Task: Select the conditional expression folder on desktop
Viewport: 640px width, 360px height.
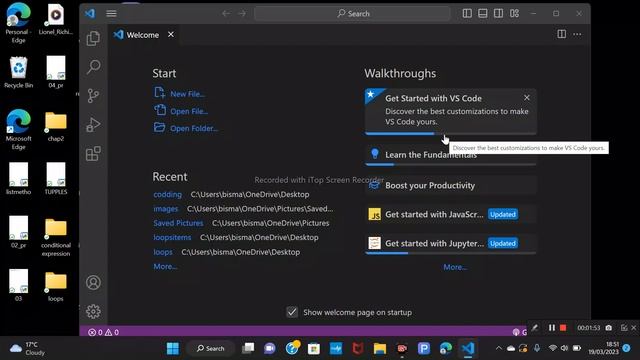Action: click(x=56, y=237)
